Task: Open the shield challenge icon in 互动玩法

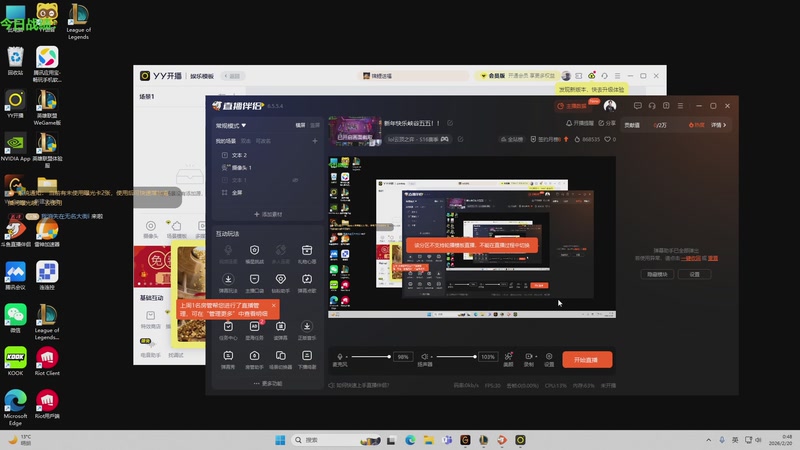Action: pyautogui.click(x=254, y=250)
